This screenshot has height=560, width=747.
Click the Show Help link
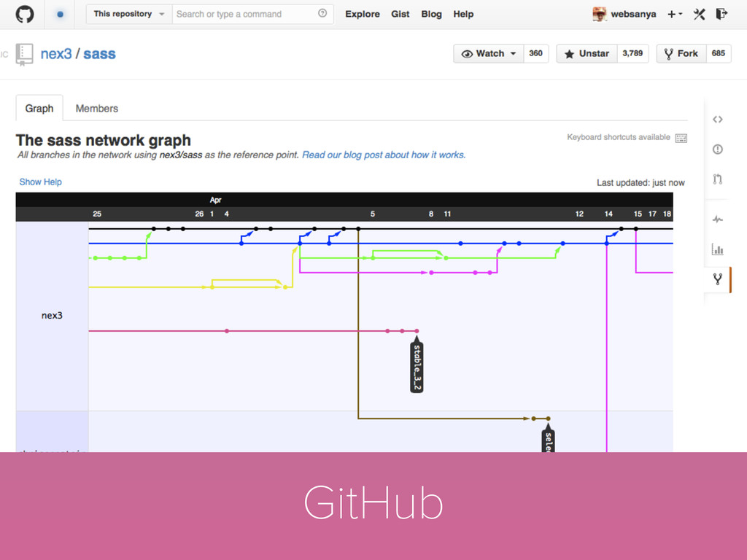pos(41,182)
